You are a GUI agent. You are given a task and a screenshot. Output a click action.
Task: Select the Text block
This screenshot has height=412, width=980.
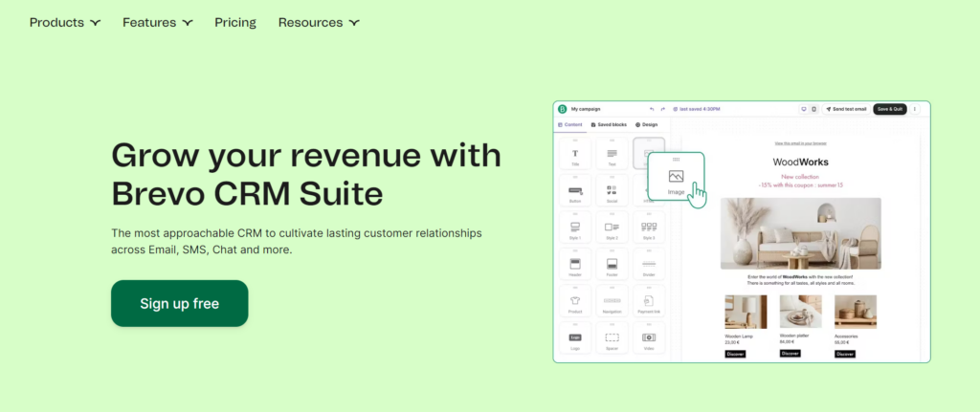[612, 155]
